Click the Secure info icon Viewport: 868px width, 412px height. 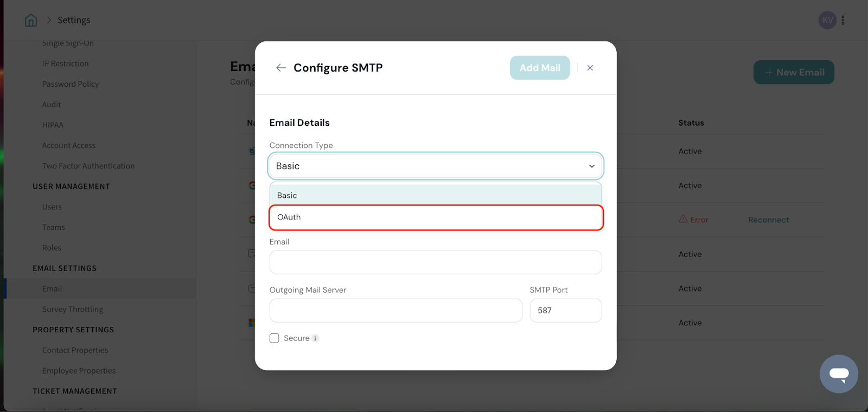tap(315, 338)
